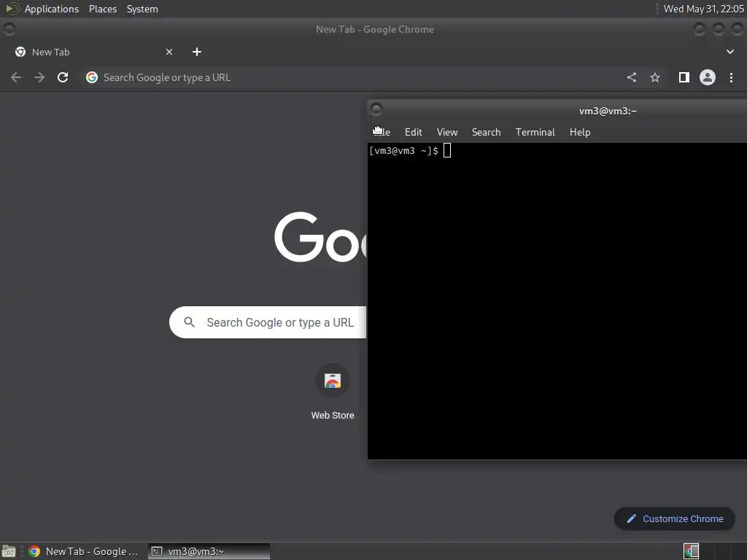The height and width of the screenshot is (560, 747).
Task: Click the share icon in address bar
Action: tap(632, 77)
